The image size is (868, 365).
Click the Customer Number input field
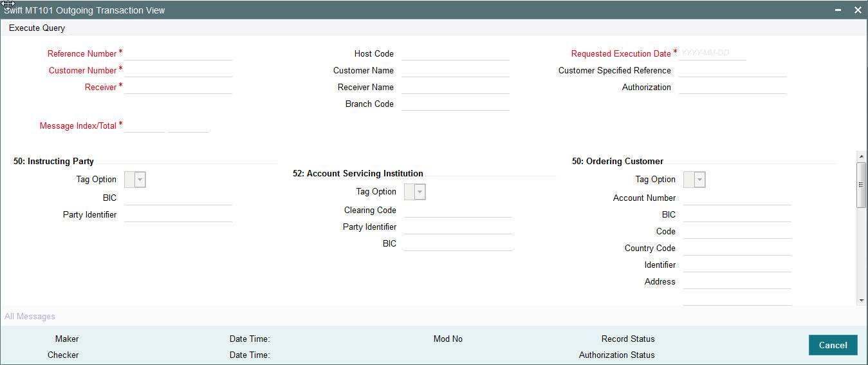pyautogui.click(x=178, y=70)
